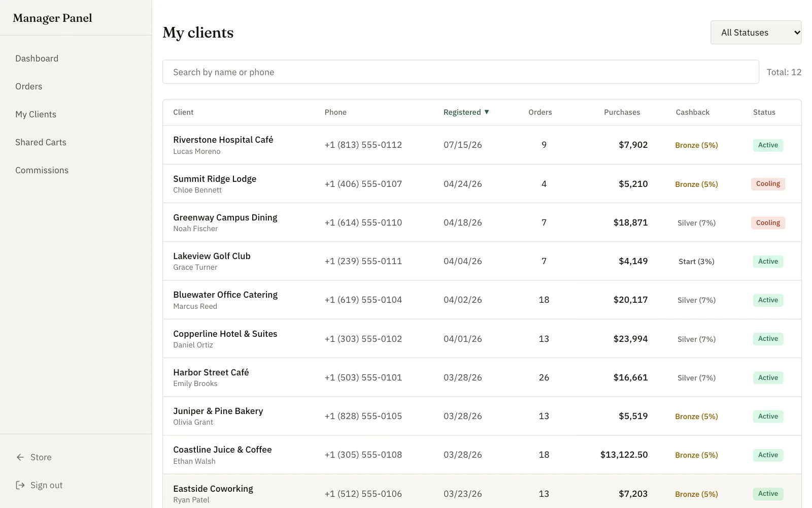Screen dimensions: 812x508
Task: Select Bluewater Office Catering client
Action: pos(482,300)
